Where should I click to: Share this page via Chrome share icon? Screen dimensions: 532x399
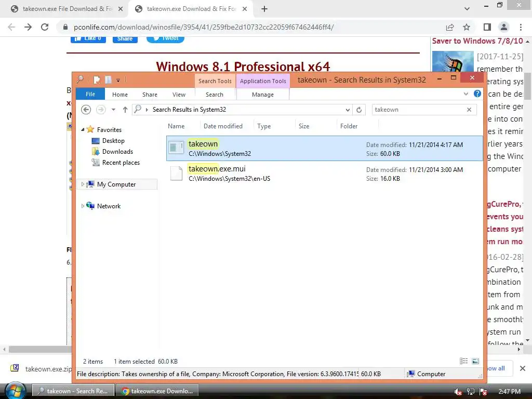450,27
